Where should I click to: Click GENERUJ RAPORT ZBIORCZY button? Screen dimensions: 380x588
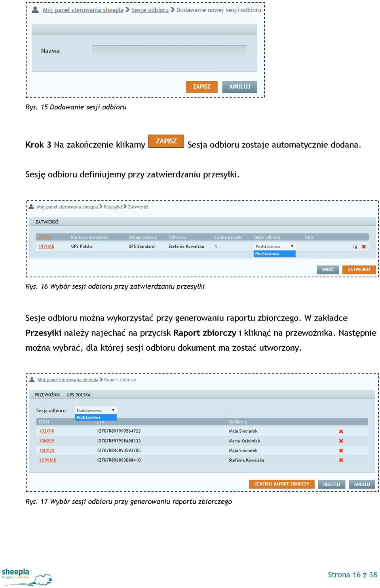pos(282,484)
